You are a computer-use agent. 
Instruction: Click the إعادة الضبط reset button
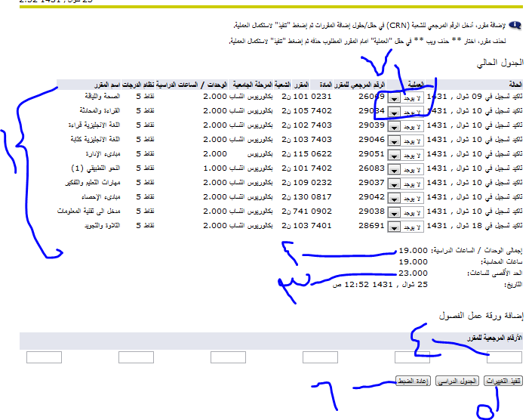coord(413,381)
